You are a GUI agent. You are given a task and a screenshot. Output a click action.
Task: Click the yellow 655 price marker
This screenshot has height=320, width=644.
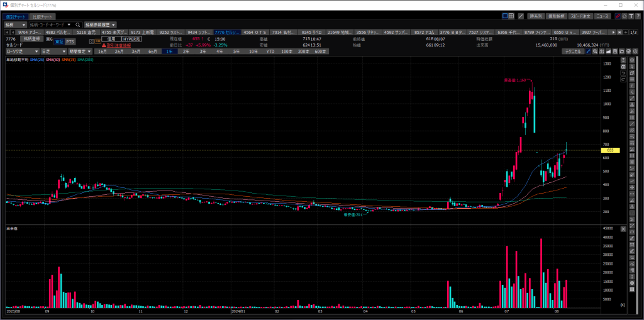tap(610, 150)
